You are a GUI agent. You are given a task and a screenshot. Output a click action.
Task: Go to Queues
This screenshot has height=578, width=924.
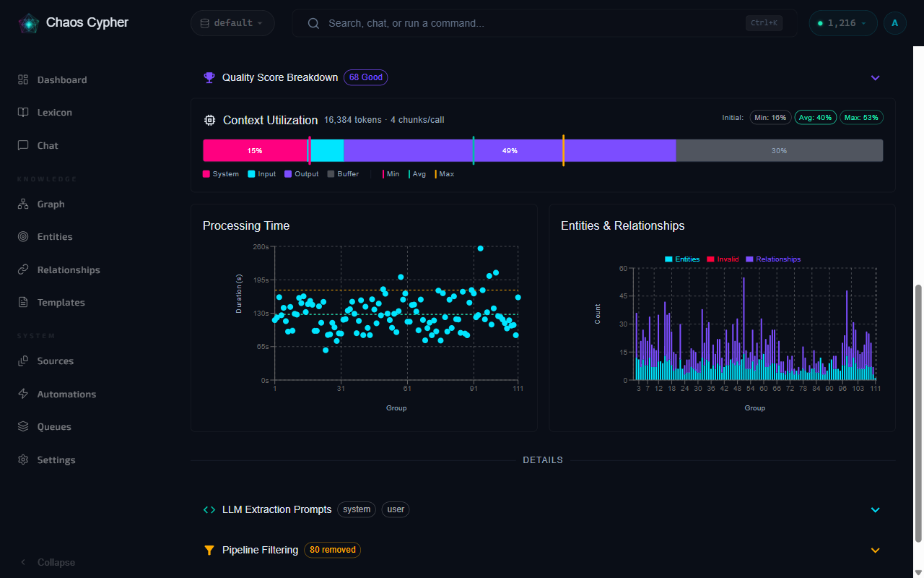pyautogui.click(x=54, y=427)
